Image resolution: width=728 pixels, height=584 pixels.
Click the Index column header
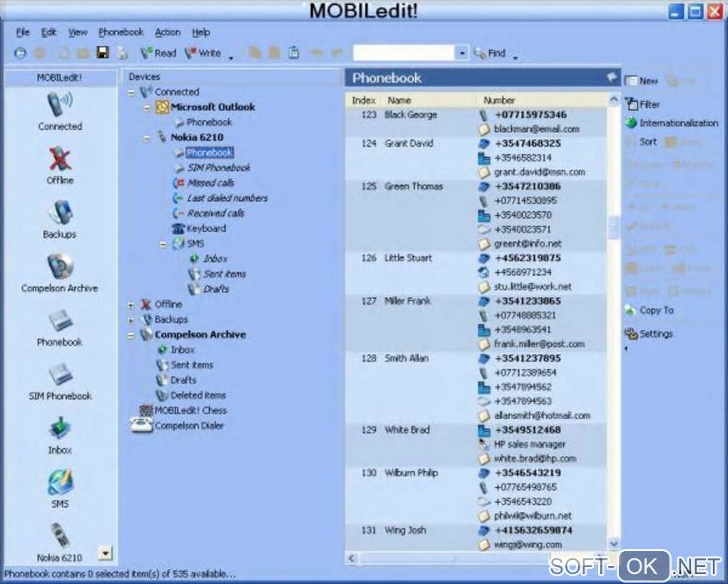click(x=363, y=101)
